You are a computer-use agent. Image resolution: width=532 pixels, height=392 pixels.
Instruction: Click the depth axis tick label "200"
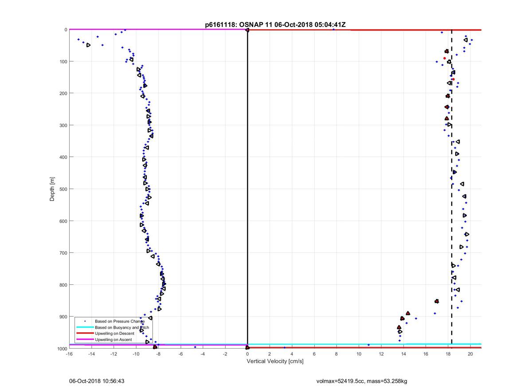click(x=63, y=93)
